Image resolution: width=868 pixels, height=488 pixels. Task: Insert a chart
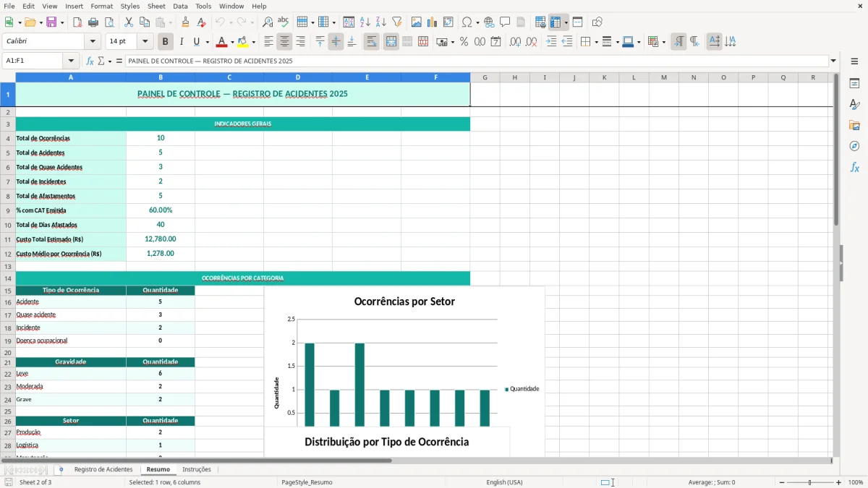tap(433, 22)
